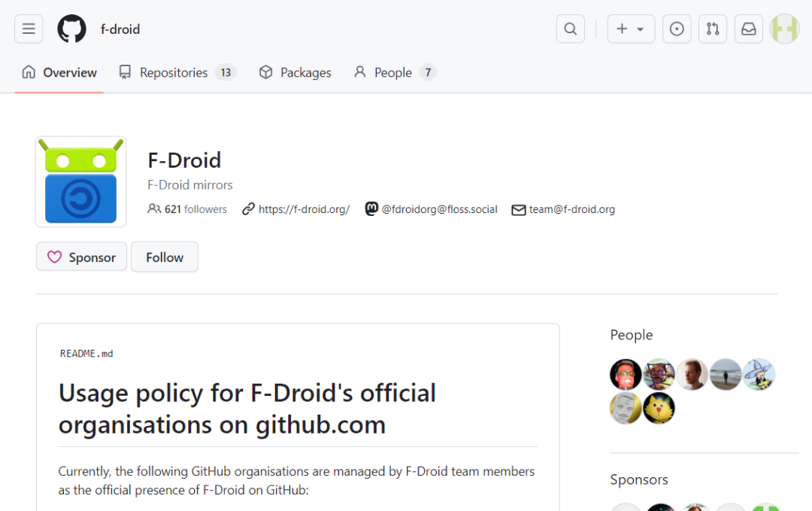
Task: Open the second member avatar with abstract drawing
Action: [659, 374]
